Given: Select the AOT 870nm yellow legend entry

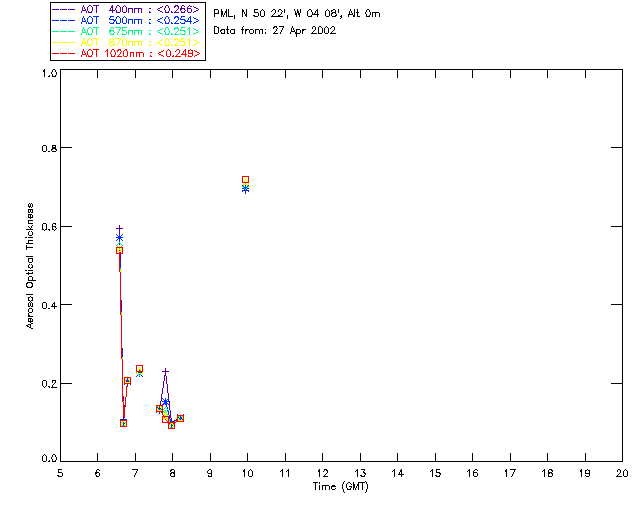Looking at the screenshot, I should pos(126,42).
